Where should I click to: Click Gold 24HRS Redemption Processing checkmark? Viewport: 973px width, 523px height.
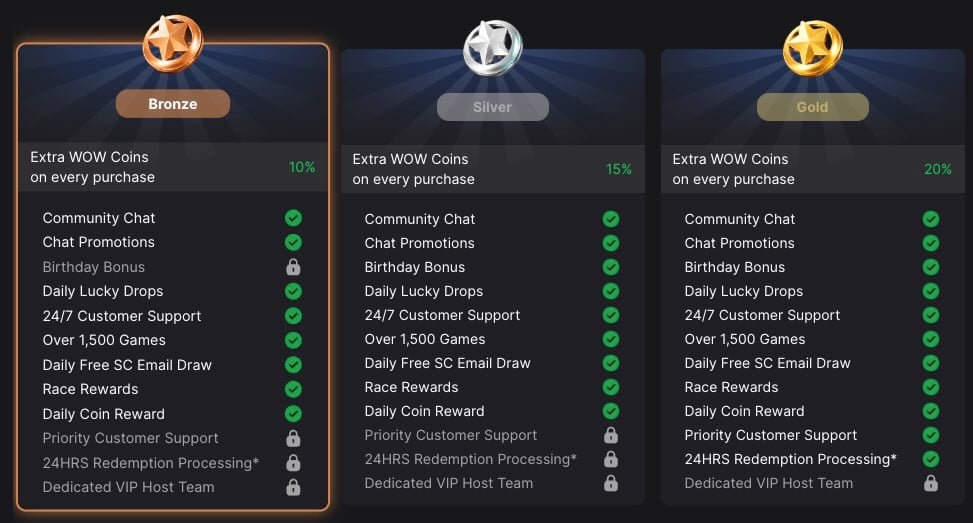(x=930, y=459)
